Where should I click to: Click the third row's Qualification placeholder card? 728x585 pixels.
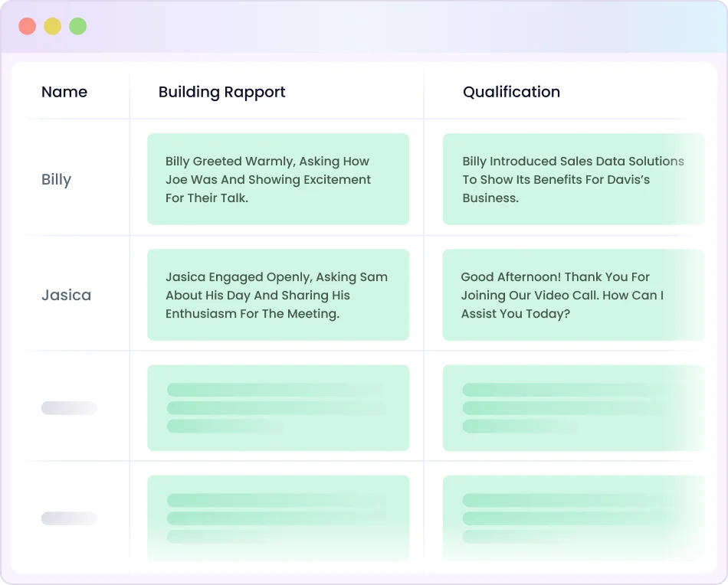[x=572, y=407]
